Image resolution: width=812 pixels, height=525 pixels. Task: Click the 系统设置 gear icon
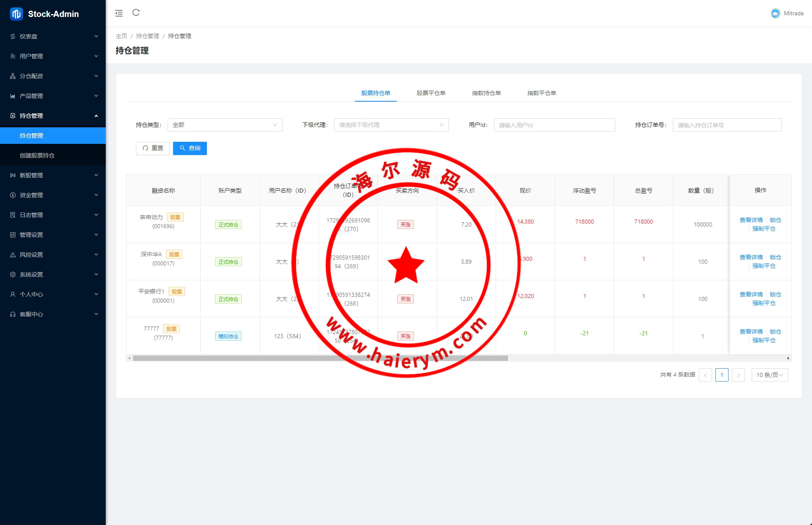(13, 274)
